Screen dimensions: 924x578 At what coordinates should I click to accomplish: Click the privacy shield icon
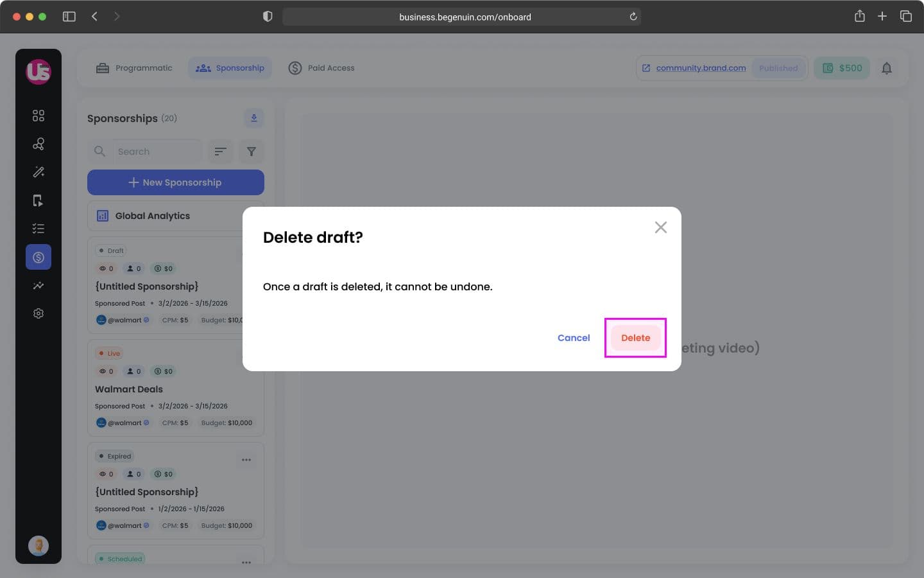tap(268, 17)
